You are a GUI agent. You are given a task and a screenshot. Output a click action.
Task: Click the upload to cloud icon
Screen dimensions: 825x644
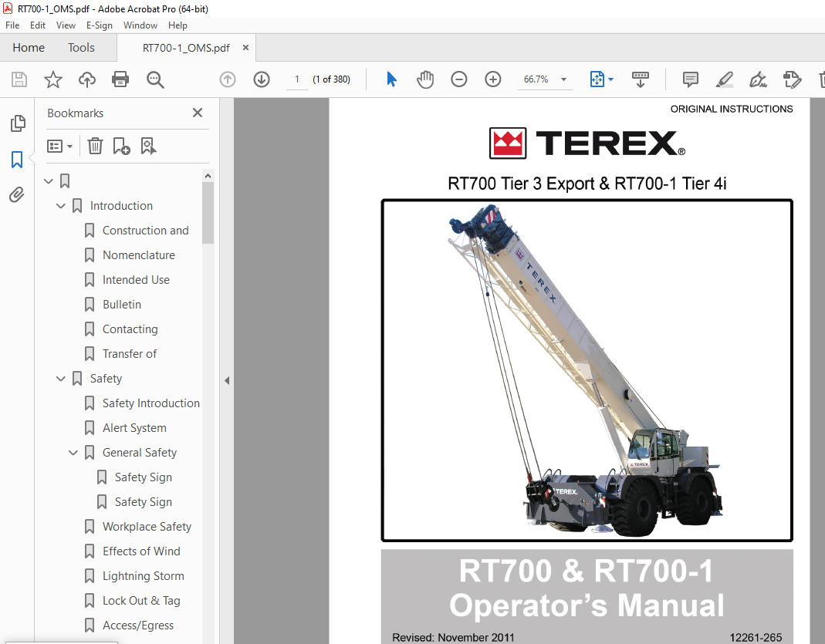(86, 79)
